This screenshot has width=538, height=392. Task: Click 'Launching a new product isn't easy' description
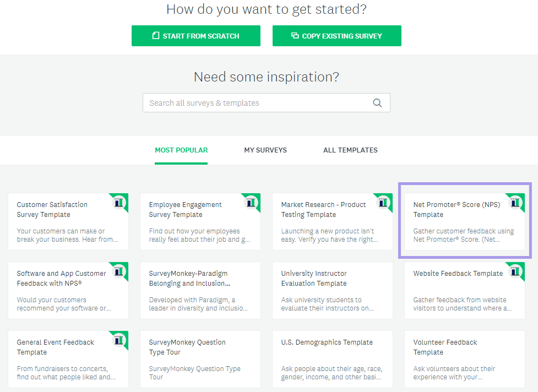point(329,235)
